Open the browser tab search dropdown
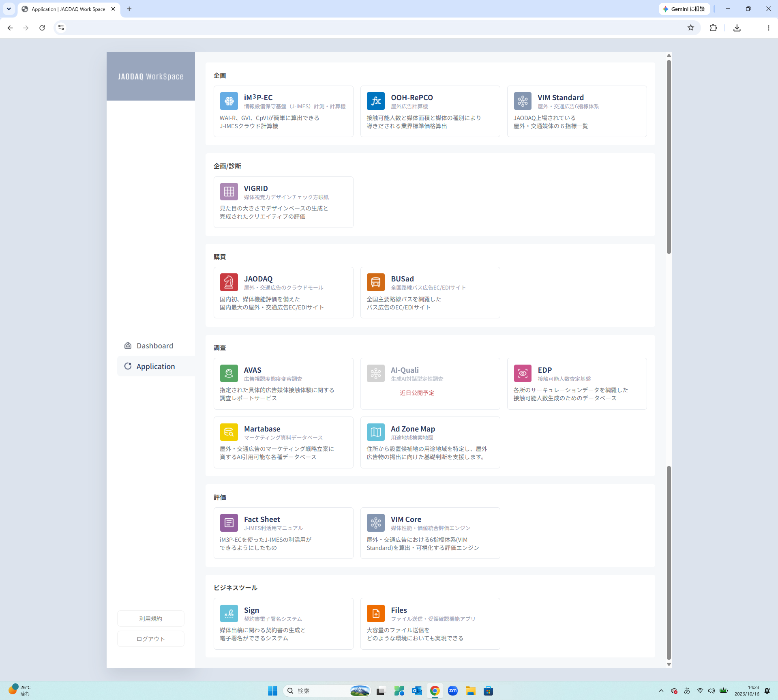 9,9
